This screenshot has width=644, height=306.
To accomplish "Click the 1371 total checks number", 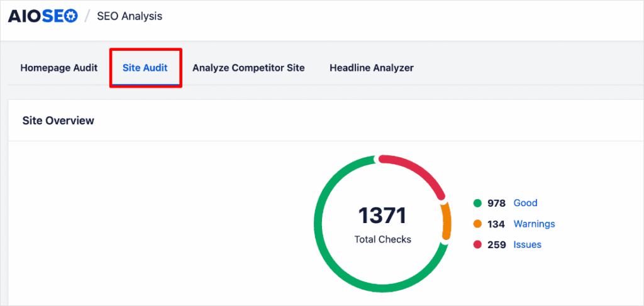I will coord(382,216).
